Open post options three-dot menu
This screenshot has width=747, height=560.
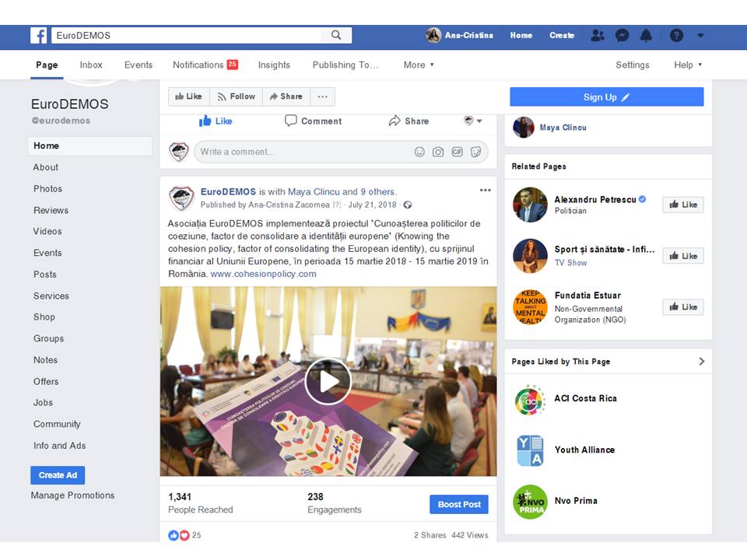coord(485,191)
